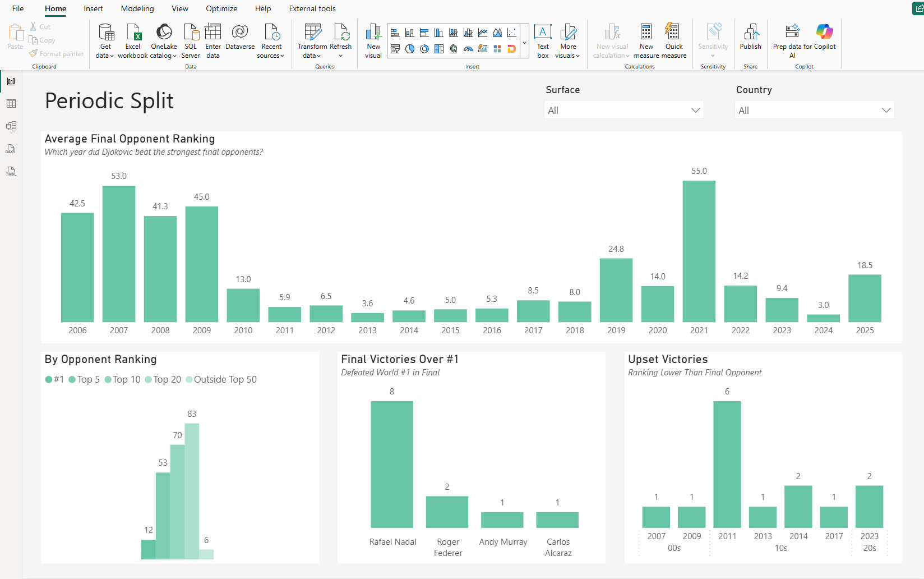This screenshot has height=579, width=924.
Task: Click the Outside Top 50 legend swatch
Action: [190, 380]
